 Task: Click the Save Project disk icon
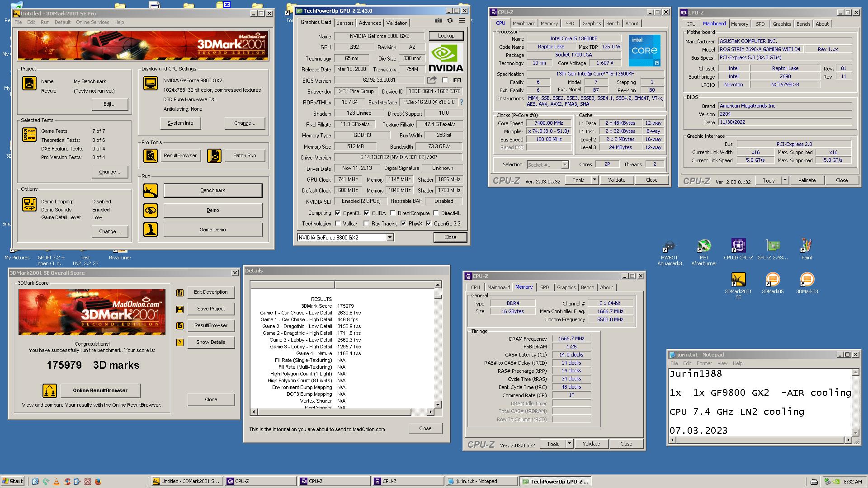[180, 309]
